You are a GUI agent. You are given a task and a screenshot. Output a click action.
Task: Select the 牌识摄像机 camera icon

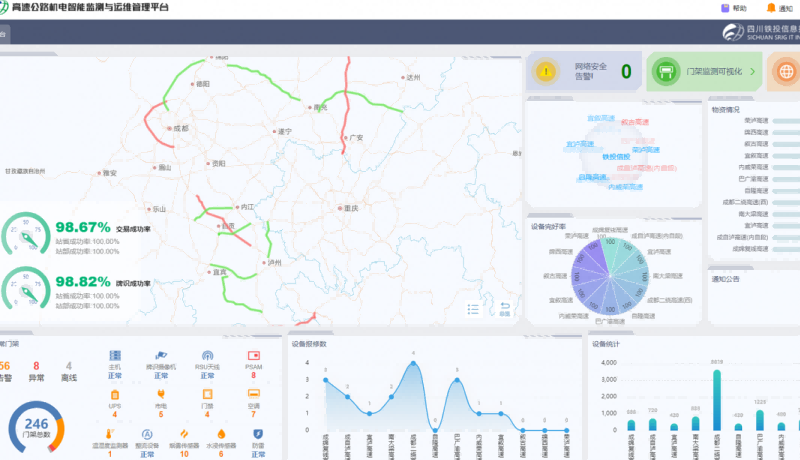coord(161,356)
